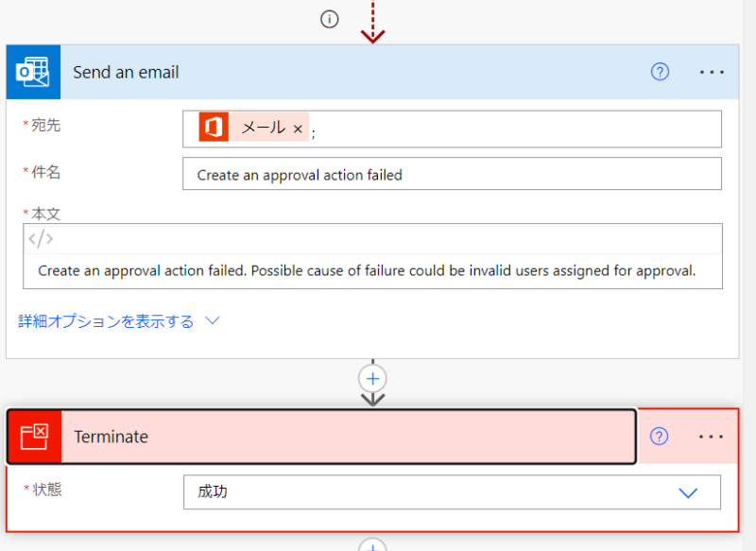Image resolution: width=756 pixels, height=551 pixels.
Task: Click the Terminate action icon
Action: click(34, 437)
